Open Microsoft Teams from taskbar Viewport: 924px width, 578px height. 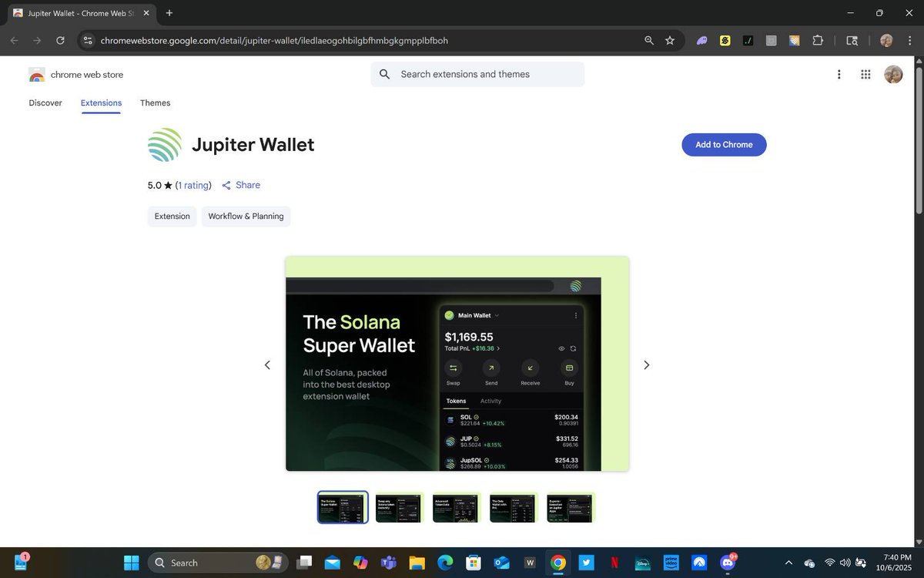point(388,563)
